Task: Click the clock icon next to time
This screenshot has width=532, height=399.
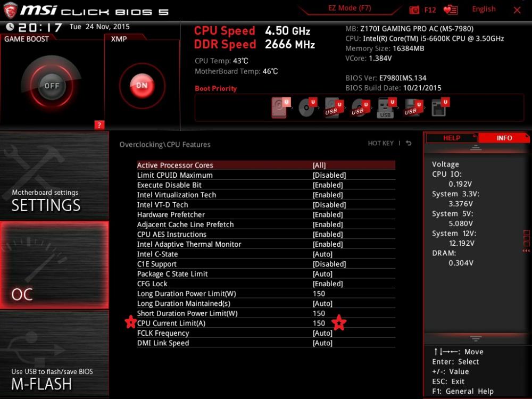Action: click(x=10, y=27)
